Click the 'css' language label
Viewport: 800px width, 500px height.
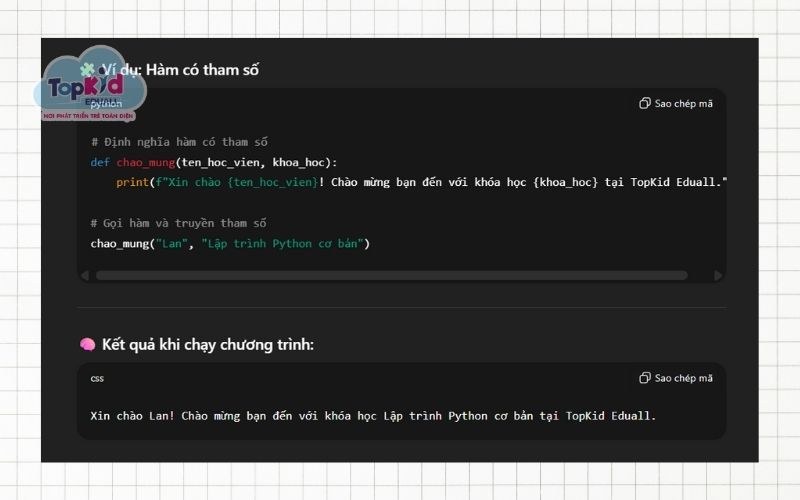pos(97,378)
